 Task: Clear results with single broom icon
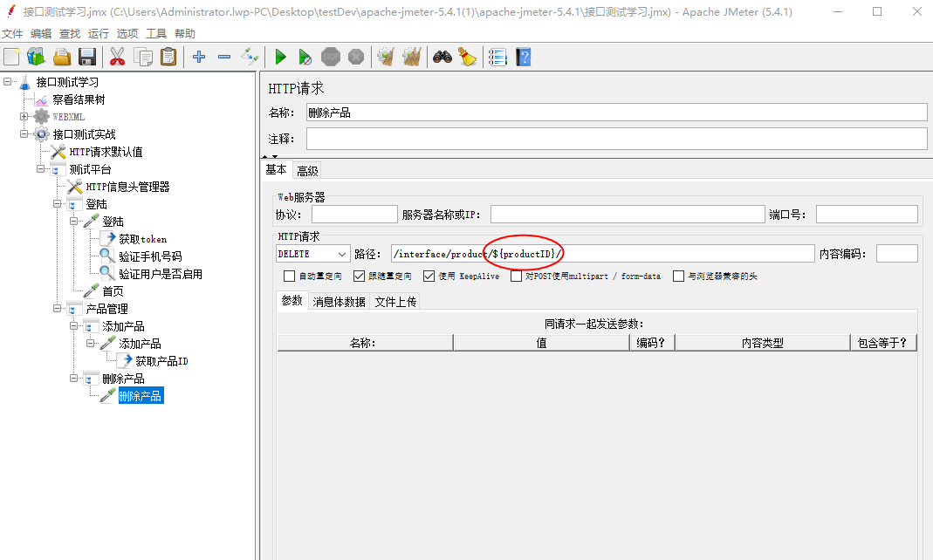pos(386,57)
